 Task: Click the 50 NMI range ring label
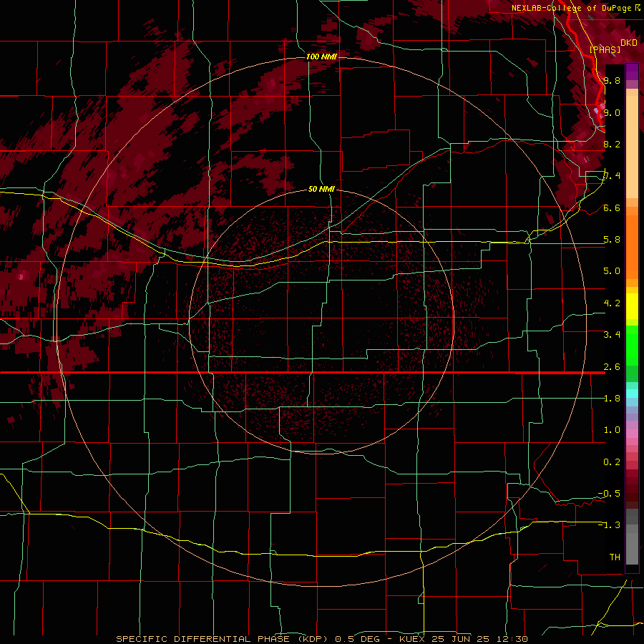[x=321, y=189]
